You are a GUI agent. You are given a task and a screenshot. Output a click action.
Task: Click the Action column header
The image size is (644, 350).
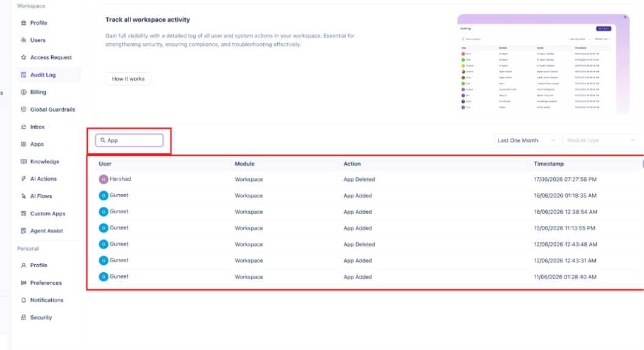click(352, 164)
